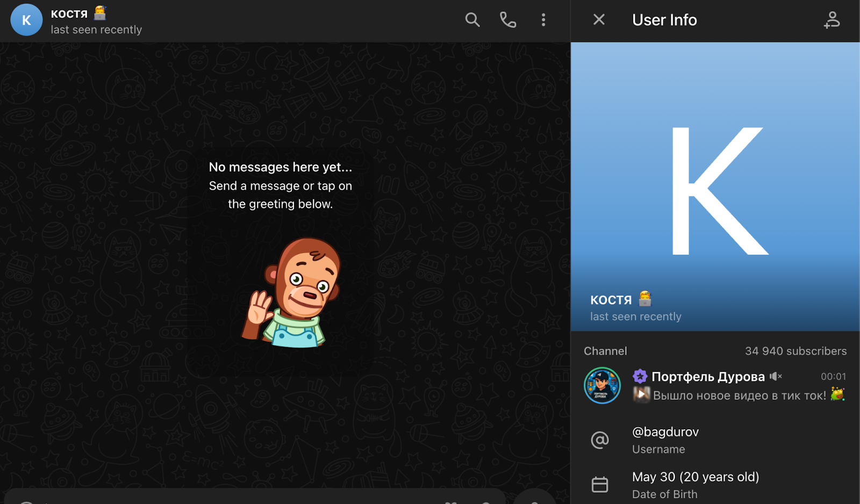The height and width of the screenshot is (504, 860).
Task: Click the Channel section label
Action: [x=605, y=351]
